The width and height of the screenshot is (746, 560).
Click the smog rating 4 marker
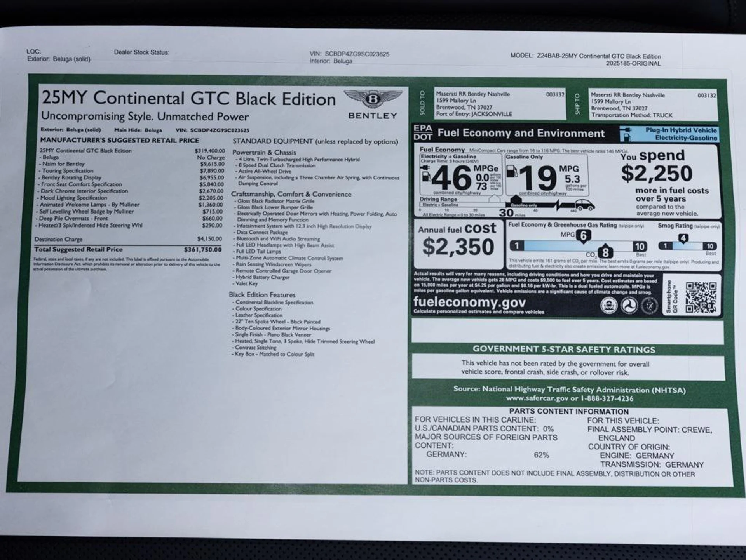click(683, 238)
